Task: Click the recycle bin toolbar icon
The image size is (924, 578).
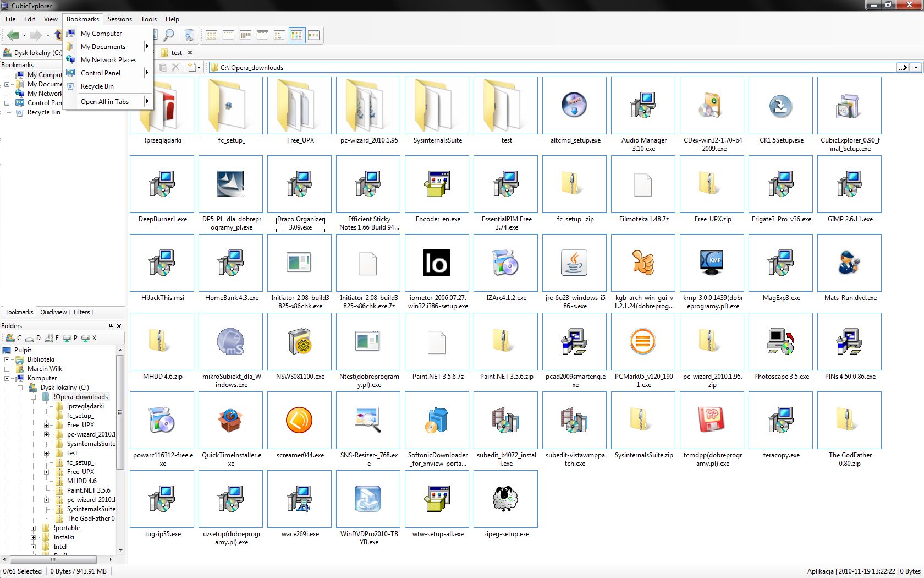Action: [189, 35]
